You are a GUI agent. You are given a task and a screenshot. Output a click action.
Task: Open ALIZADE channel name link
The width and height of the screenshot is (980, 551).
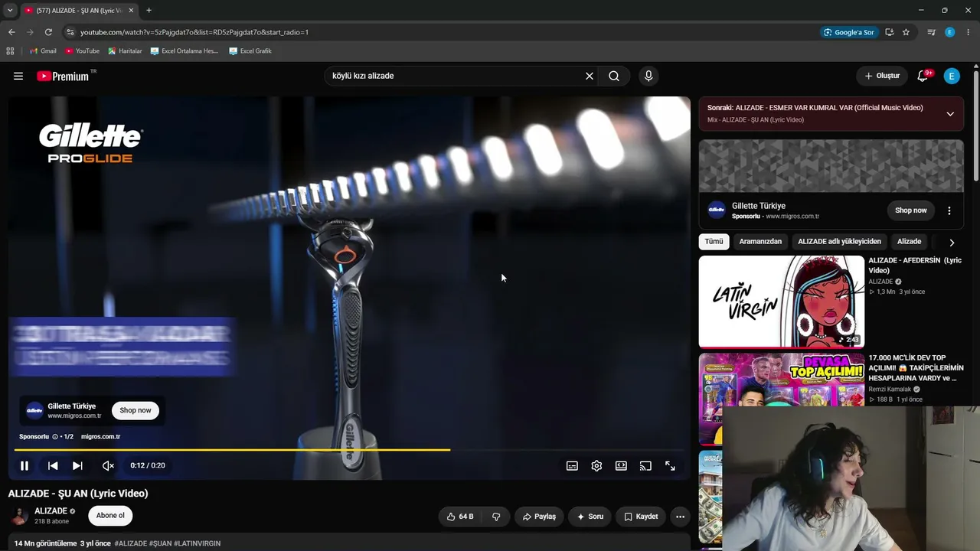point(51,511)
